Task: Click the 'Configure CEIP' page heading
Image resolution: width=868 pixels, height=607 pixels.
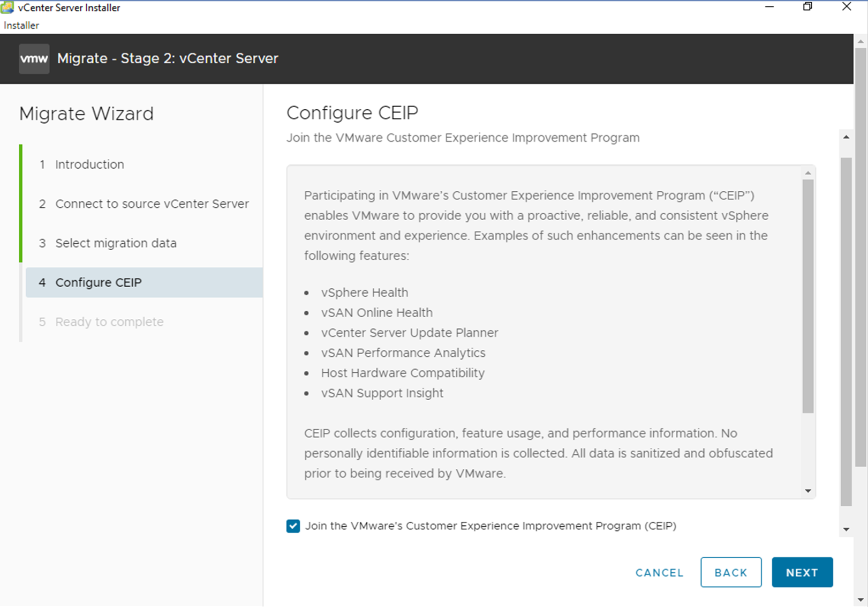Action: [x=352, y=113]
